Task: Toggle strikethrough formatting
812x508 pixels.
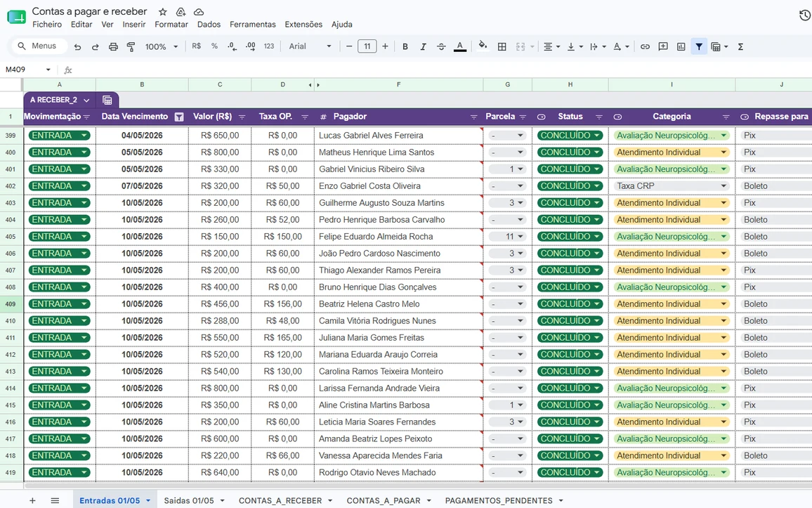Action: [441, 46]
